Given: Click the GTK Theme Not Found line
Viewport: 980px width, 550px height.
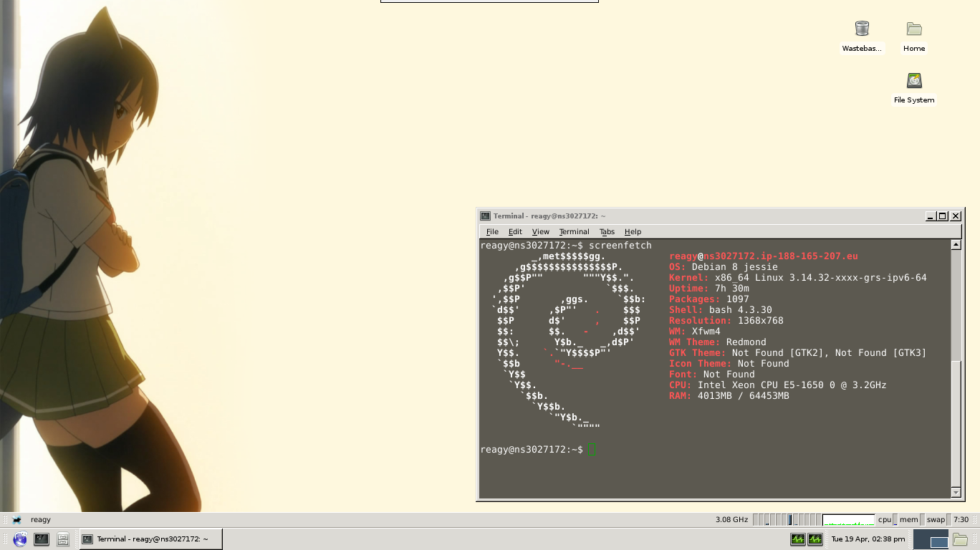Looking at the screenshot, I should coord(798,352).
